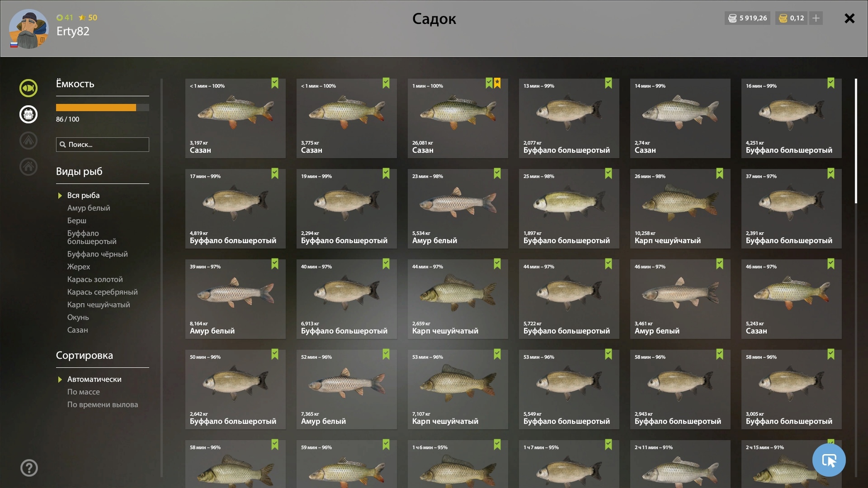Open help question mark icon
This screenshot has width=868, height=488.
[29, 468]
